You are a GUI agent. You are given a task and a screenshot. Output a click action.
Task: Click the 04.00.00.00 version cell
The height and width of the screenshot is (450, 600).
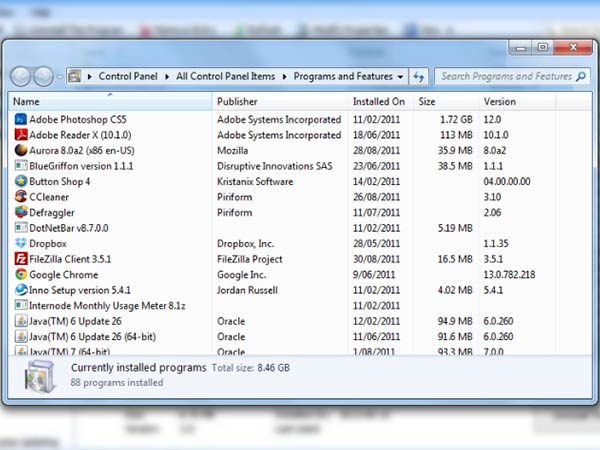pyautogui.click(x=507, y=181)
